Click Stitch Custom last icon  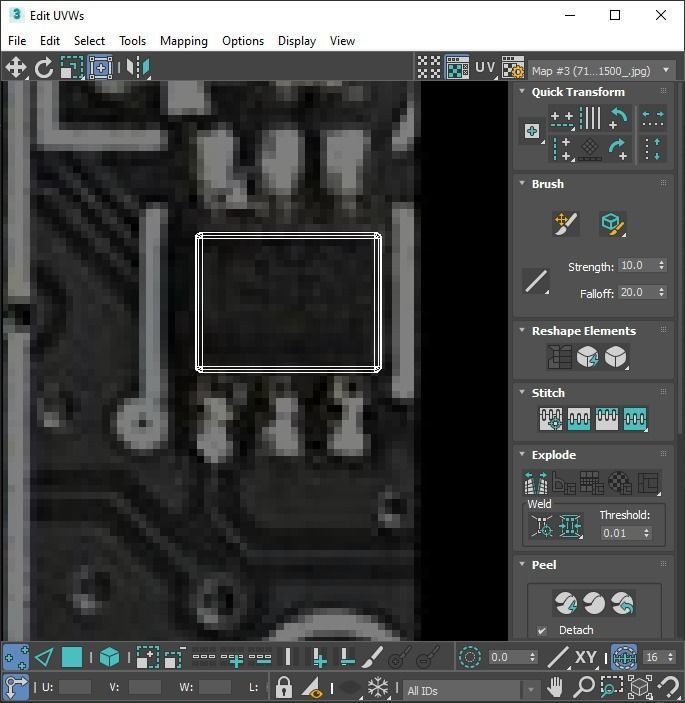[635, 419]
